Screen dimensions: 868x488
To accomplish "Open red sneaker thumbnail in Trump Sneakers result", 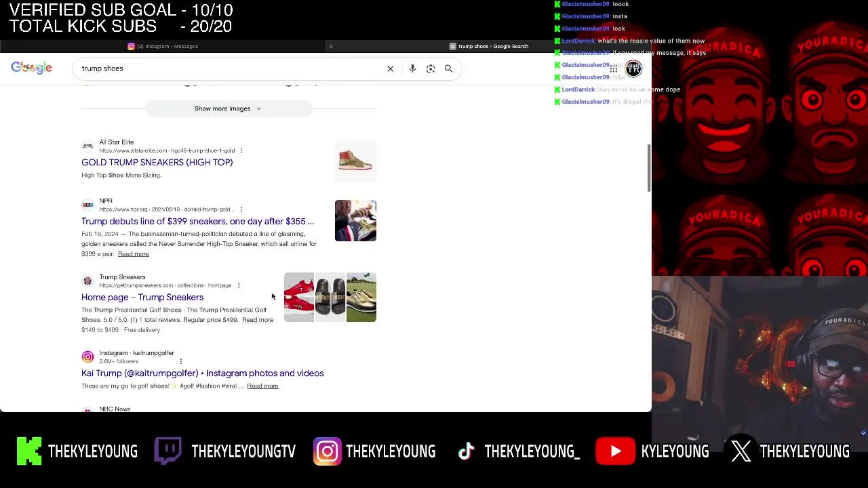I will pyautogui.click(x=299, y=297).
